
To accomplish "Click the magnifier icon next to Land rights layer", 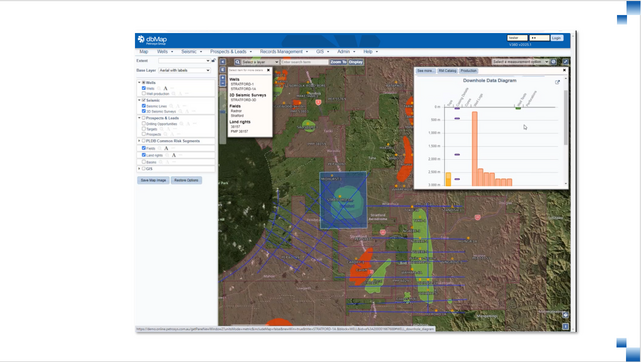I will [167, 155].
